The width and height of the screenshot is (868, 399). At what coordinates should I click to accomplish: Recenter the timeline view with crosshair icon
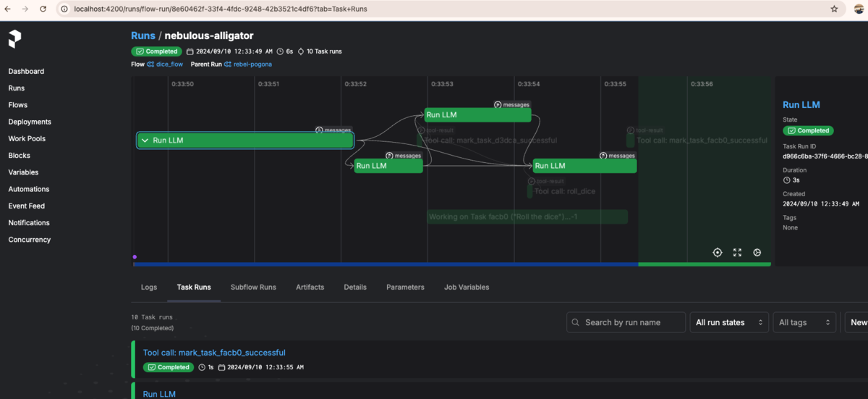tap(718, 253)
